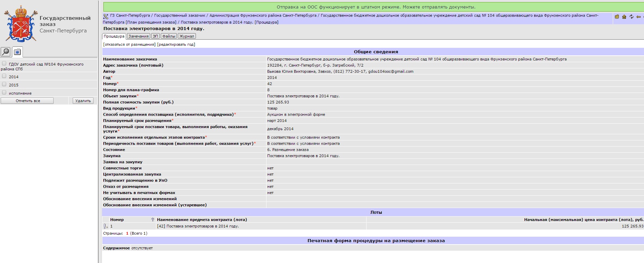Switch to the Замечания tab

pos(139,36)
